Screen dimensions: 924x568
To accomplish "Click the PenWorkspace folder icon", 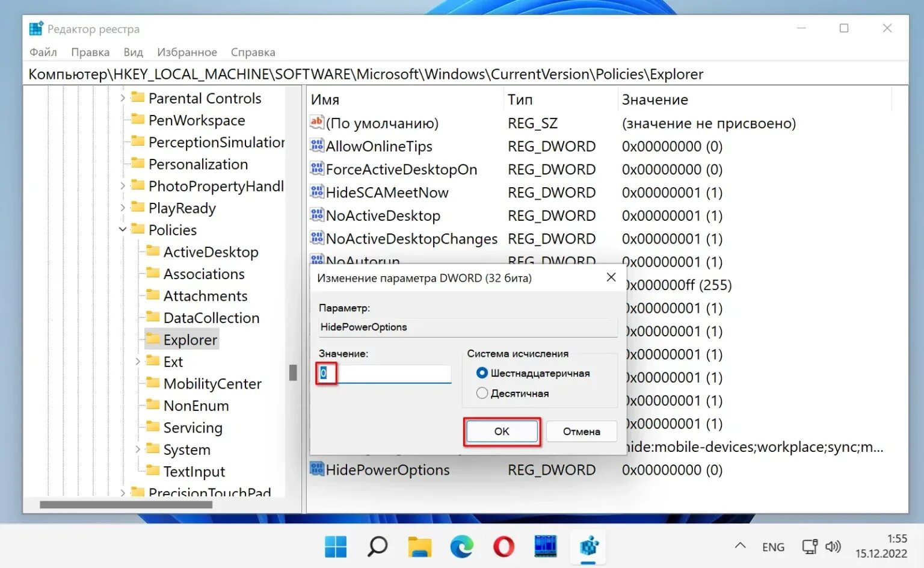I will pyautogui.click(x=138, y=119).
